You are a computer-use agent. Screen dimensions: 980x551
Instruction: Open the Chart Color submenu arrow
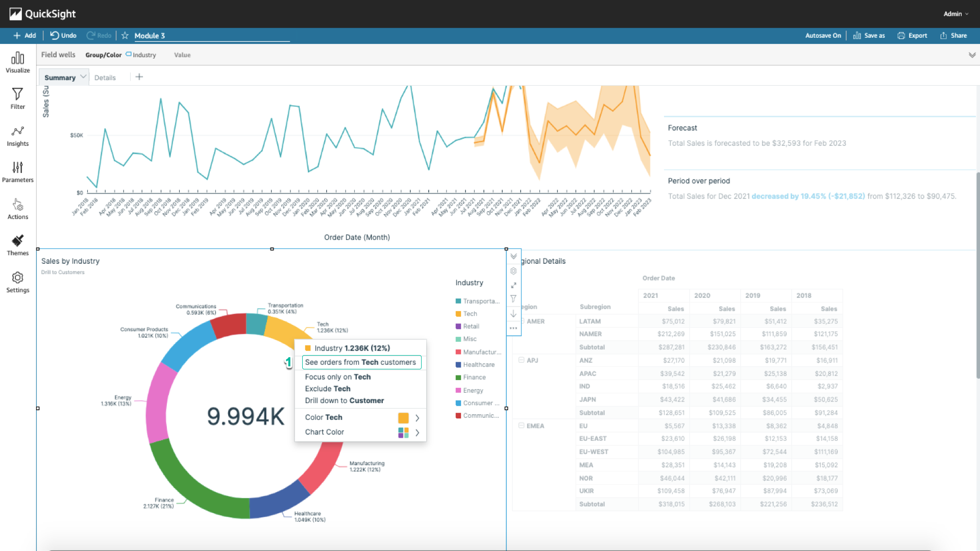click(x=417, y=433)
